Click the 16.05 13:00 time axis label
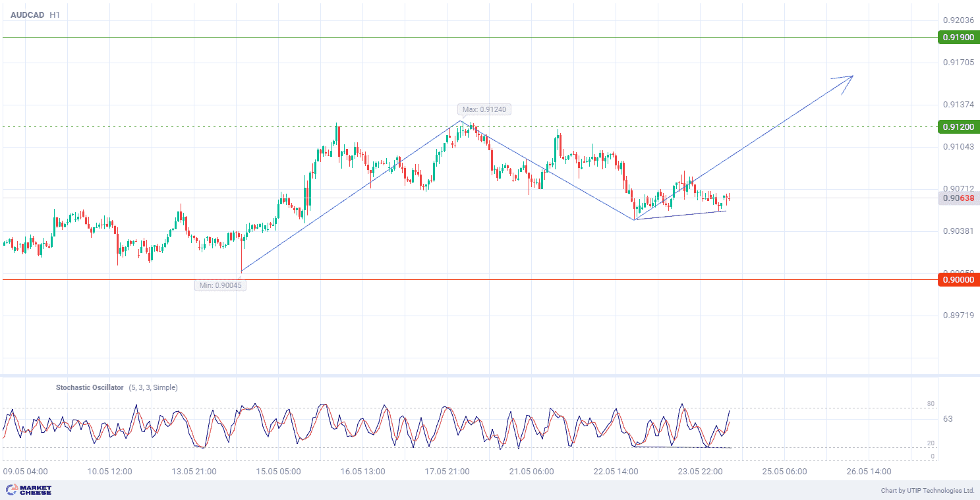This screenshot has width=980, height=500. coord(362,472)
